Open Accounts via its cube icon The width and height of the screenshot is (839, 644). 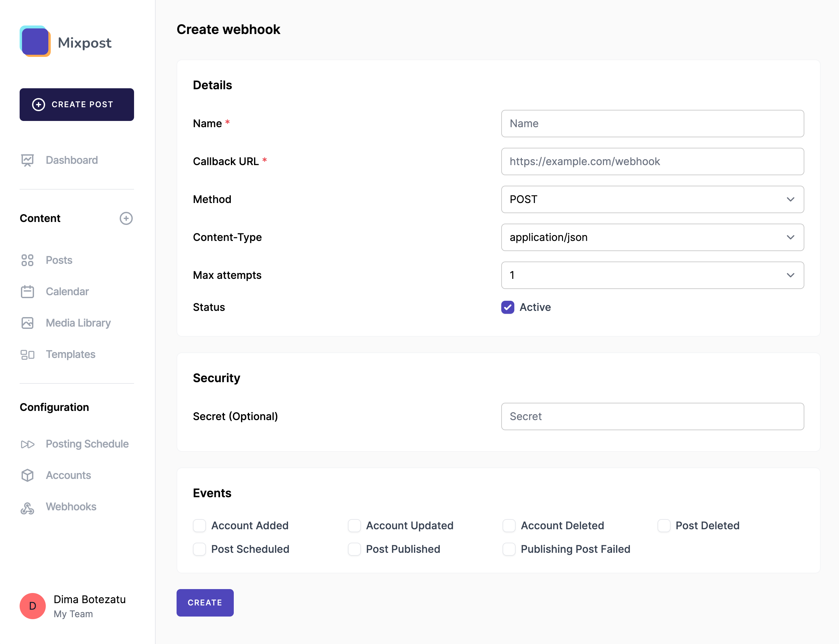[x=27, y=475]
